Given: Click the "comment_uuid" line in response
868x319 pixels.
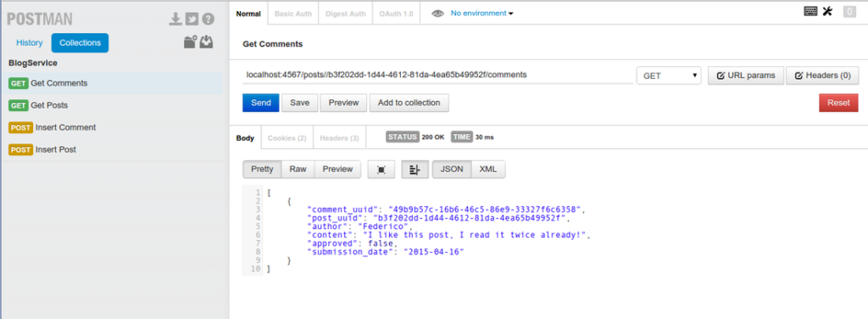Looking at the screenshot, I should click(446, 210).
